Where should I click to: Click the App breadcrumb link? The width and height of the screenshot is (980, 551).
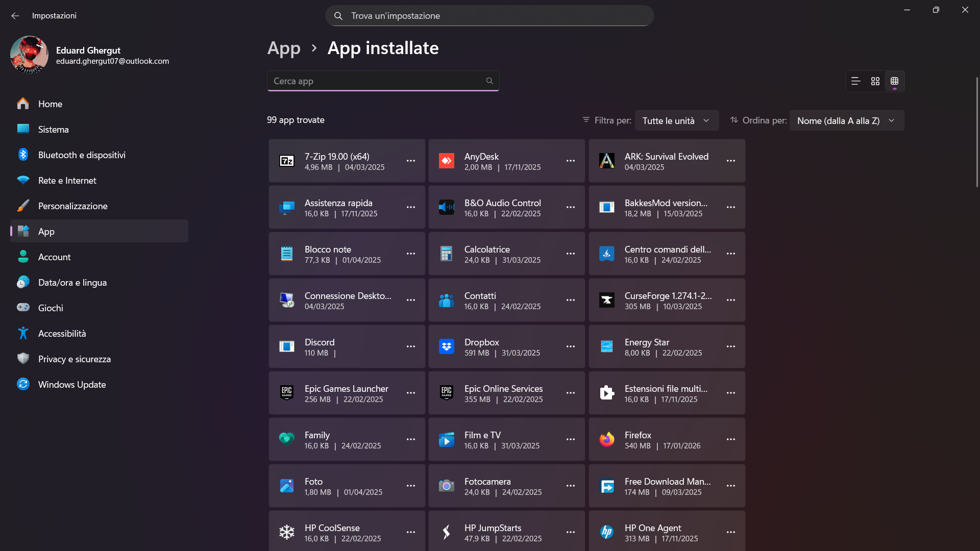tap(284, 48)
